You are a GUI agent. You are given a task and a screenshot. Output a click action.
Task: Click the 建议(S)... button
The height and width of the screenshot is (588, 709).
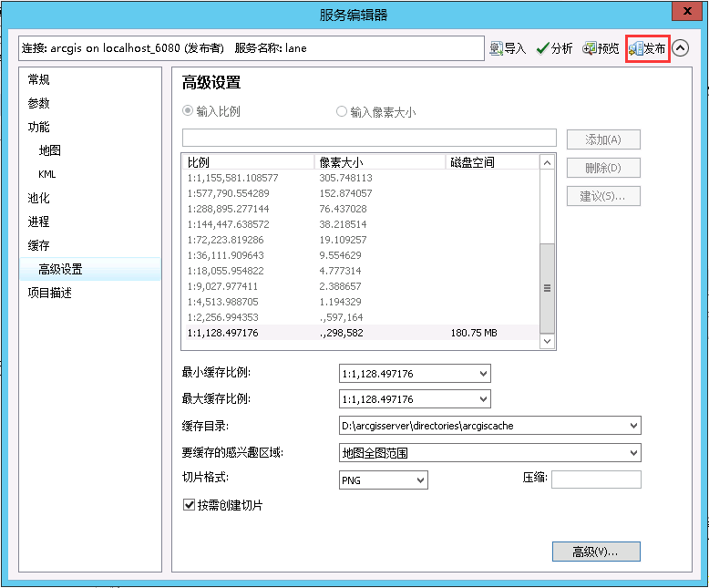click(603, 196)
